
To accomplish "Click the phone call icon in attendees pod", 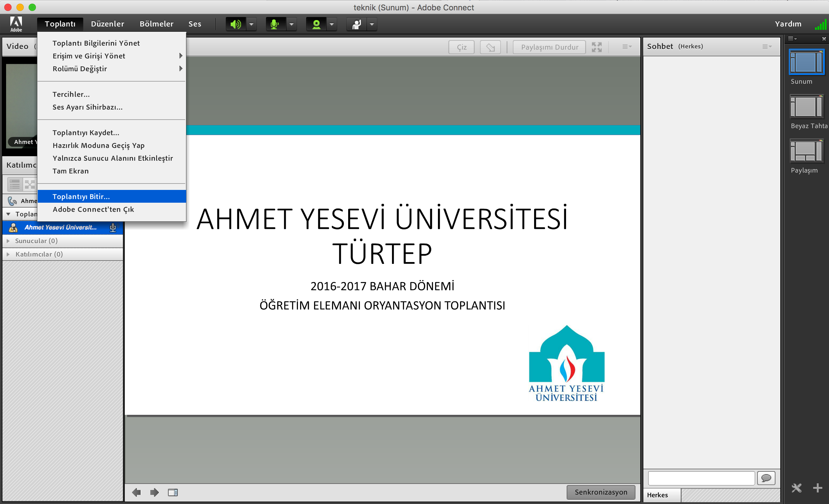I will coord(12,201).
